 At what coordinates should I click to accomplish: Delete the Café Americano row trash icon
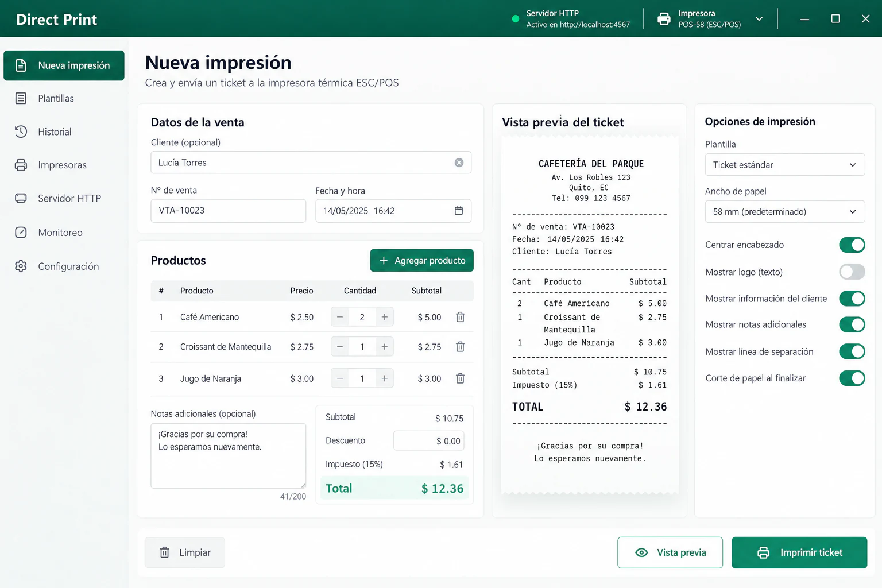[x=460, y=317]
